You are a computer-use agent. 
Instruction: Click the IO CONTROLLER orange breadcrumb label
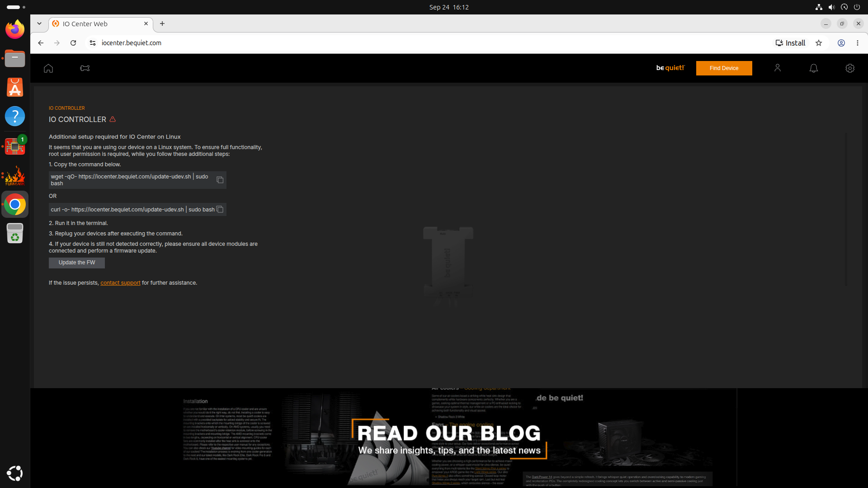67,108
